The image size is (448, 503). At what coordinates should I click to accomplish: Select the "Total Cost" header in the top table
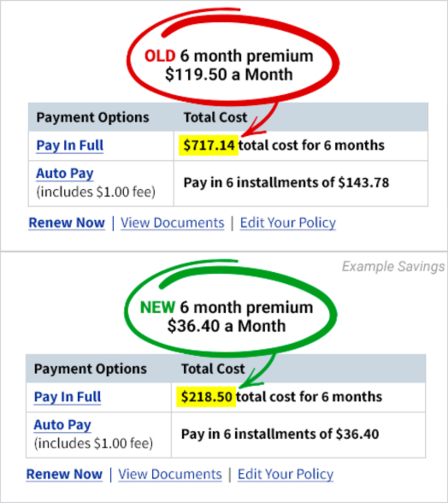coord(215,117)
